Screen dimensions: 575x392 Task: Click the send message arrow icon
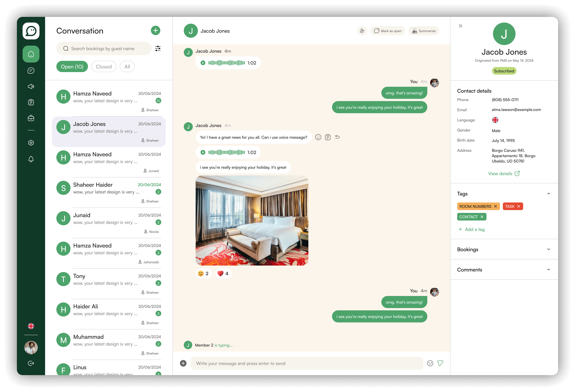pyautogui.click(x=440, y=363)
